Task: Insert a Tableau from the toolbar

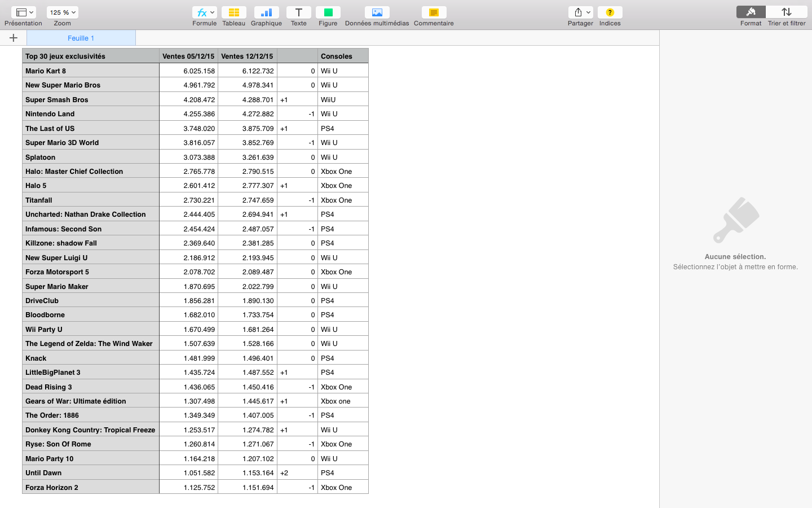Action: click(x=233, y=12)
